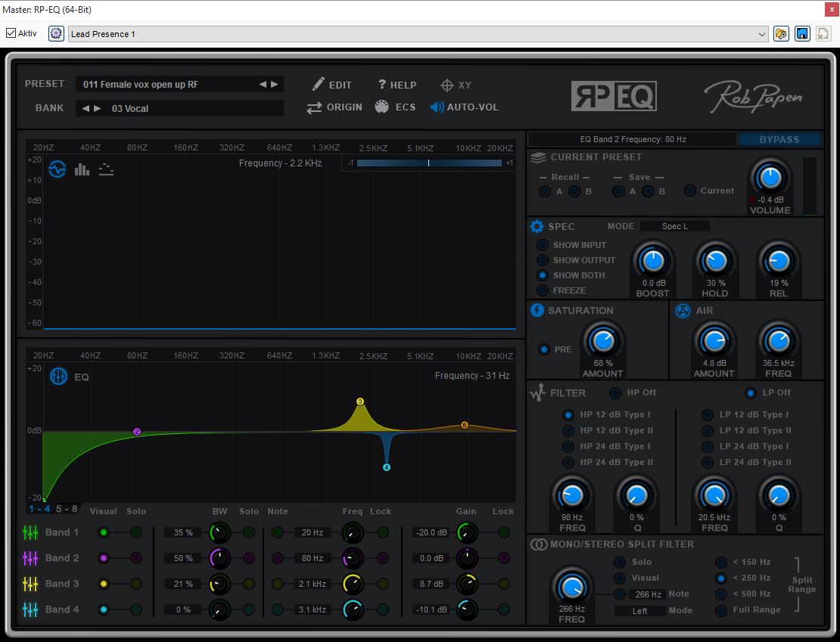Open HELP question mark

pos(382,84)
